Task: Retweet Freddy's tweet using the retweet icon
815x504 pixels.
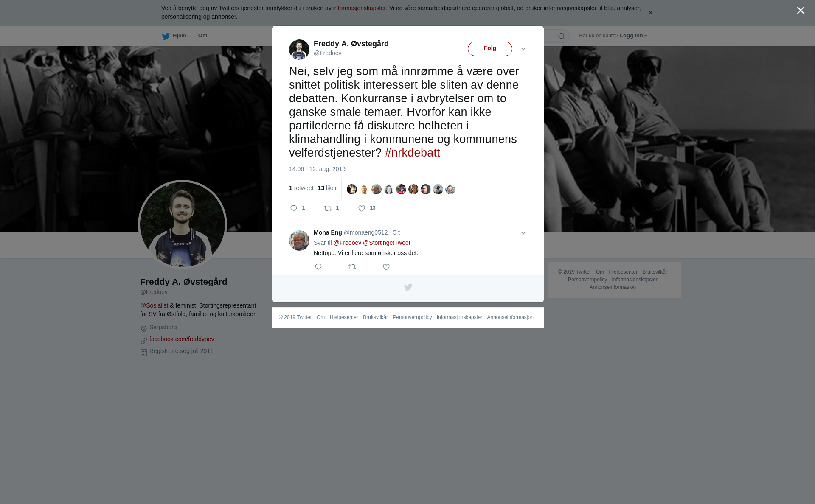Action: pyautogui.click(x=328, y=208)
